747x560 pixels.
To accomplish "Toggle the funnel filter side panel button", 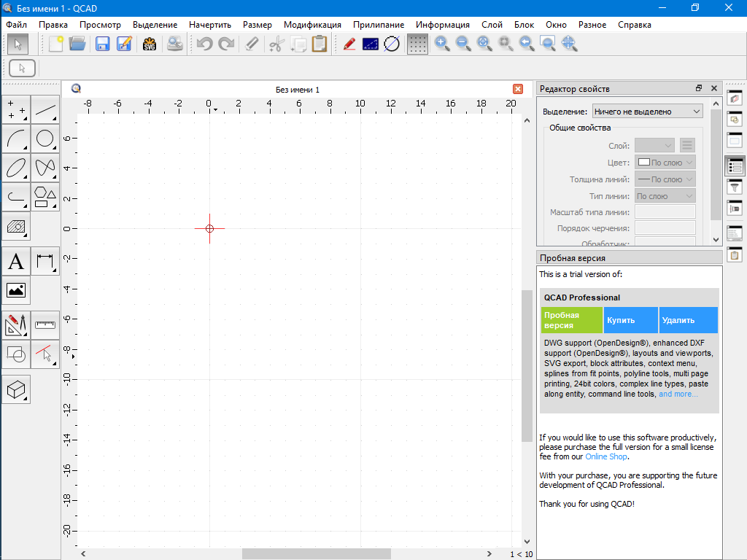I will pyautogui.click(x=735, y=187).
